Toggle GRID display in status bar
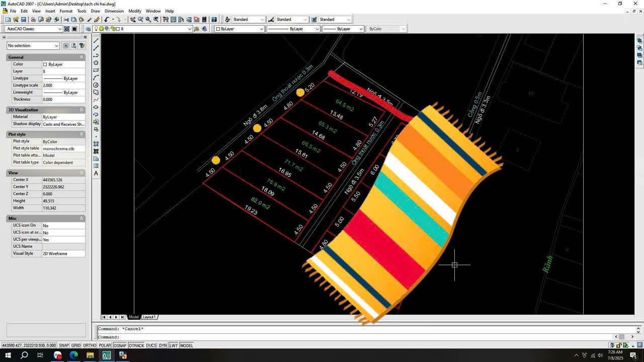Viewport: 644px width, 362px height. point(76,345)
